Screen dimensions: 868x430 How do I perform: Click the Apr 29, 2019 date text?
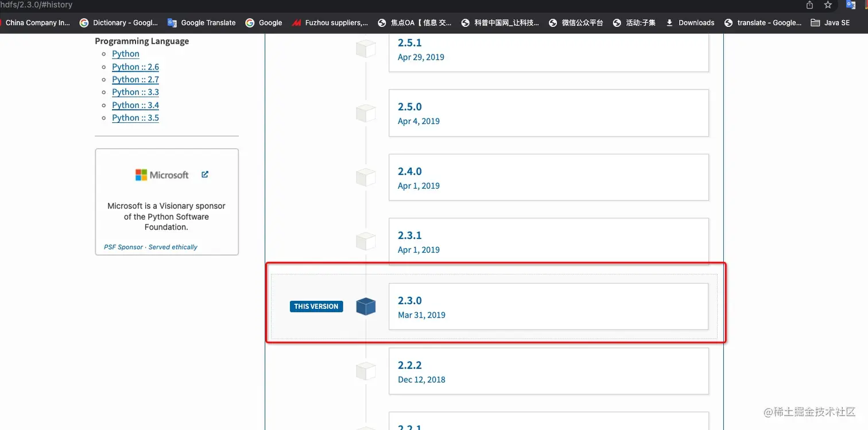point(421,57)
